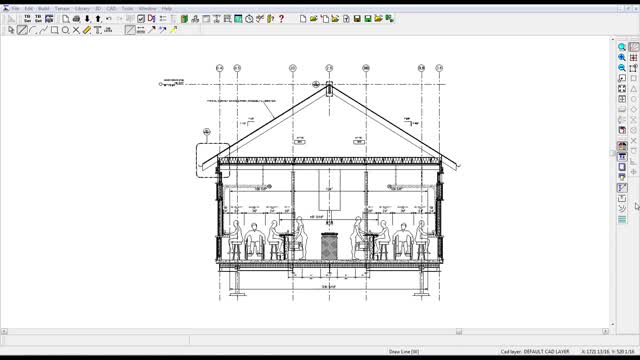Open the Terrain menu
The height and width of the screenshot is (360, 640).
point(62,9)
